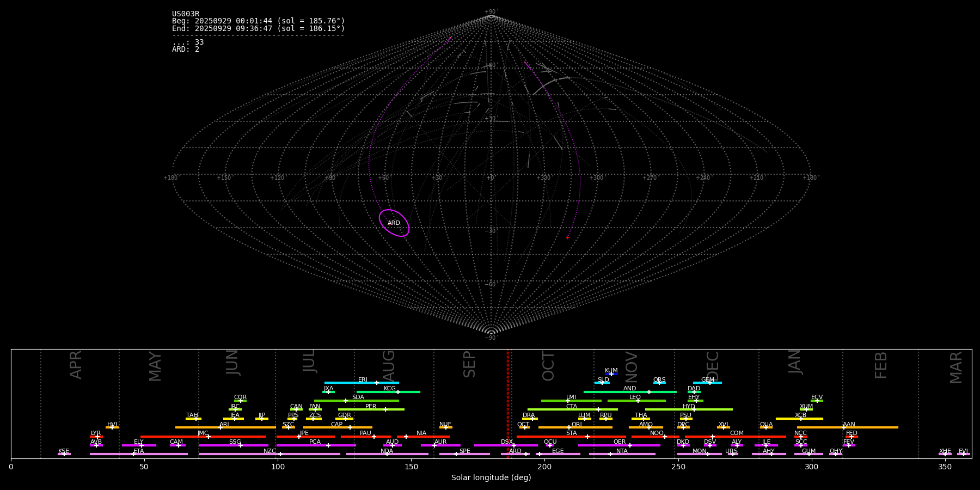Click the ARD radiant ellipse on sky map
The height and width of the screenshot is (490, 980).
pyautogui.click(x=394, y=223)
